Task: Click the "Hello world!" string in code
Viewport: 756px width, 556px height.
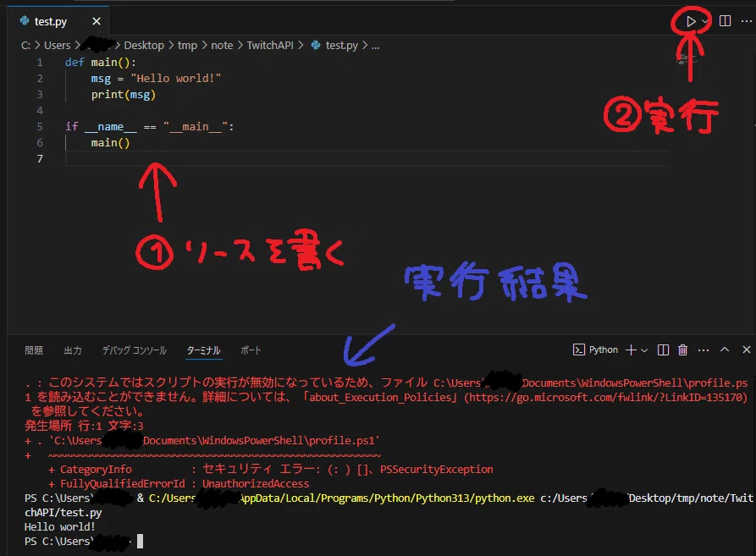Action: pos(175,79)
